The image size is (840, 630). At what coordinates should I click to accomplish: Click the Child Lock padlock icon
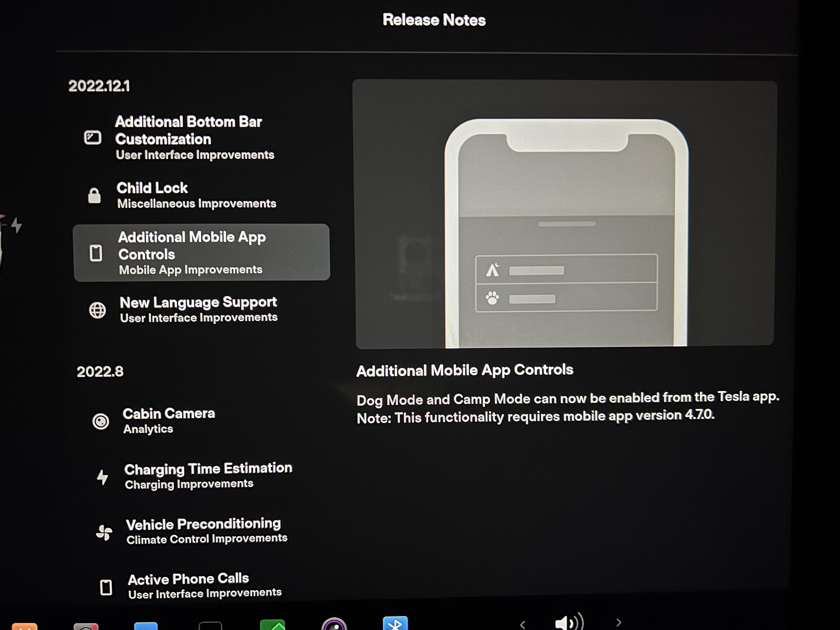95,196
